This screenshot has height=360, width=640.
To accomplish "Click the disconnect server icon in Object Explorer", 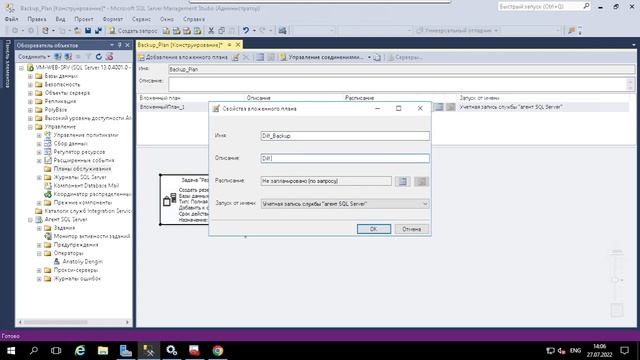I will pos(68,57).
